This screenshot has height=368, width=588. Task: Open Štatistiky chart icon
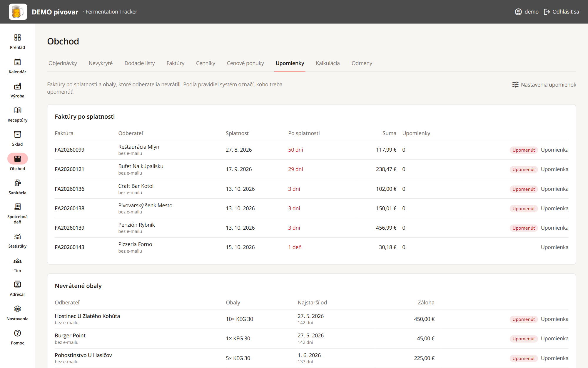tap(17, 236)
